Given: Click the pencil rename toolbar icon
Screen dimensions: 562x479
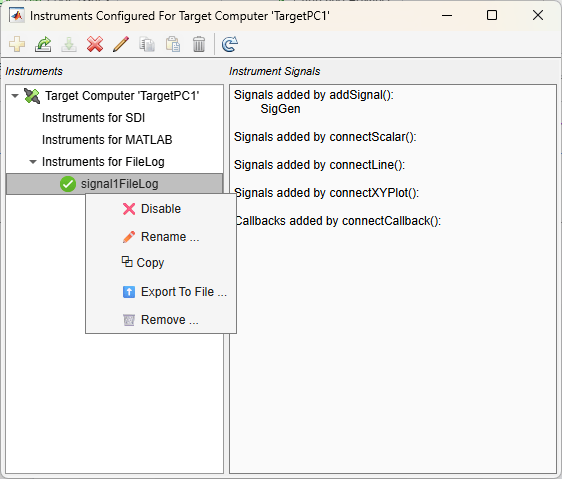Looking at the screenshot, I should pyautogui.click(x=121, y=44).
